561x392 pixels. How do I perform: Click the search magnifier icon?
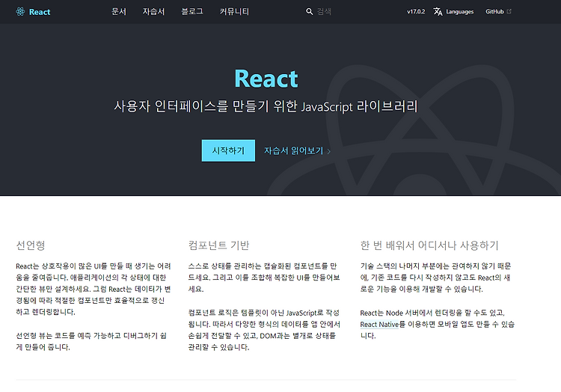(x=310, y=11)
